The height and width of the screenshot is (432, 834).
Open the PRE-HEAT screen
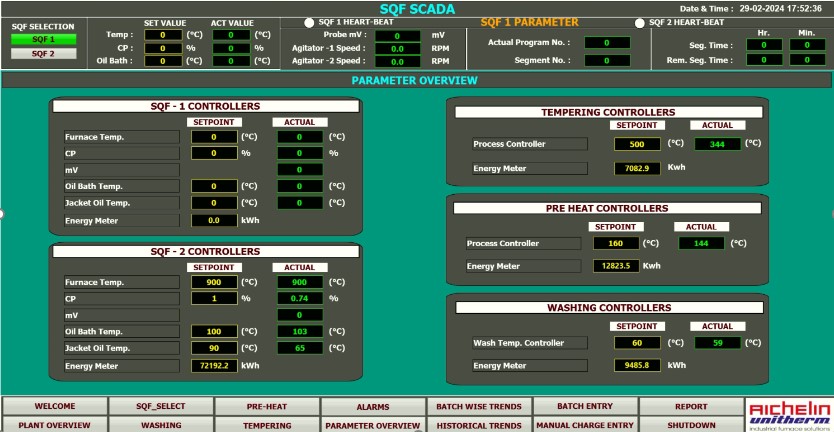pos(267,407)
